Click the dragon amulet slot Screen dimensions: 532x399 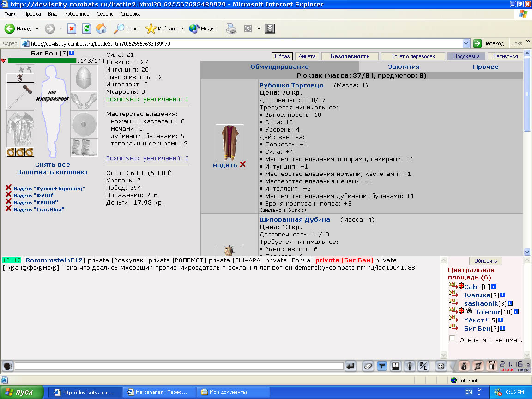tap(20, 78)
